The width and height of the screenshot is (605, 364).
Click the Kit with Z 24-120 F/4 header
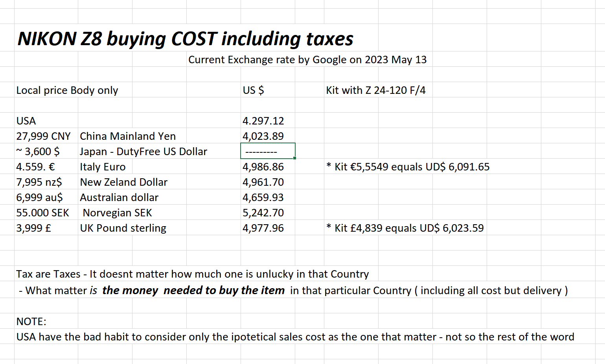pos(375,90)
